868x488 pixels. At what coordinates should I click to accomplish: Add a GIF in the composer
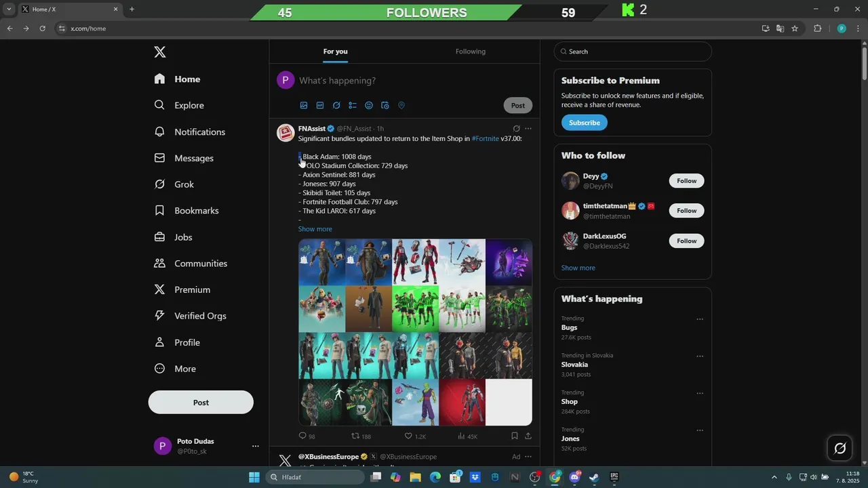[320, 106]
